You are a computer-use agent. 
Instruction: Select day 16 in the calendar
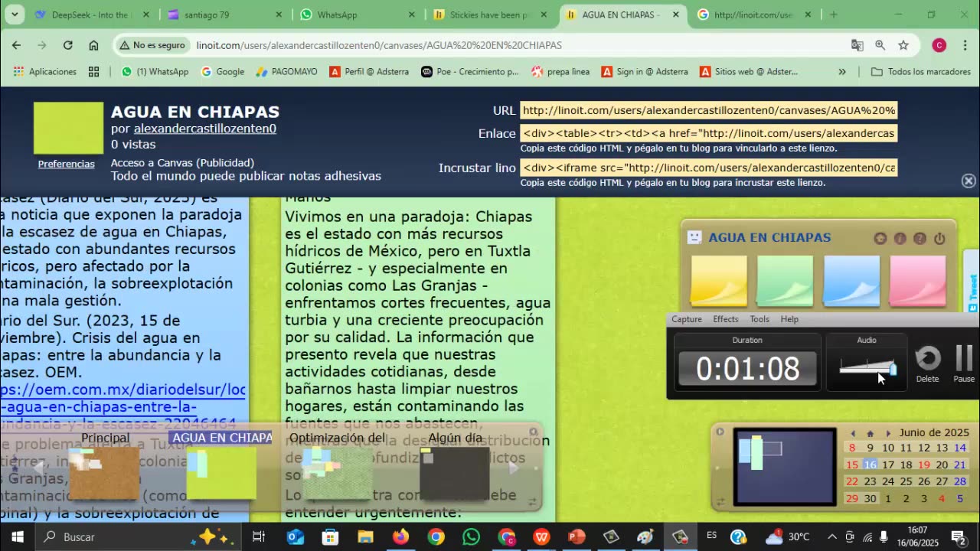tap(870, 465)
